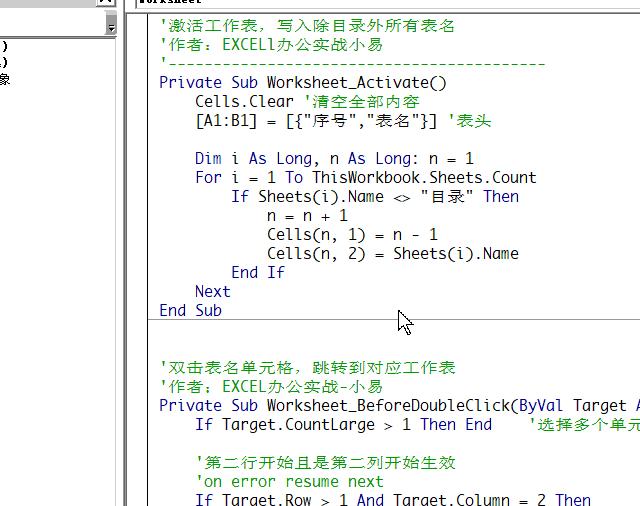
Task: Click the 'If Sheets(i).Name <> "目录" Then' line
Action: tap(375, 197)
